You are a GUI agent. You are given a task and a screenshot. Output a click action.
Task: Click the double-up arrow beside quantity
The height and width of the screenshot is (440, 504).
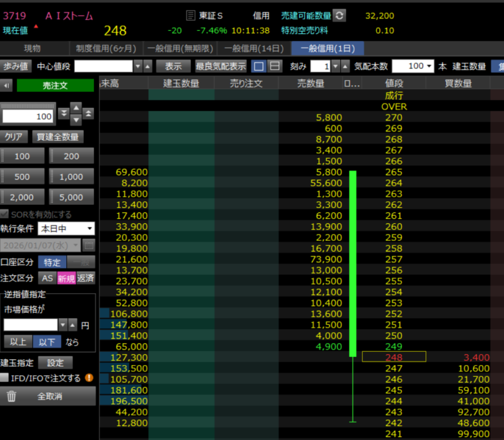tap(88, 113)
